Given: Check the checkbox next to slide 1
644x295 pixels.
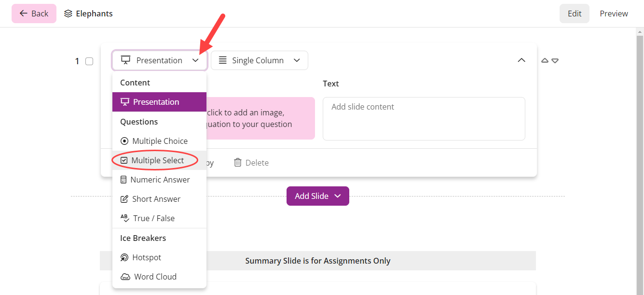Looking at the screenshot, I should [x=89, y=61].
